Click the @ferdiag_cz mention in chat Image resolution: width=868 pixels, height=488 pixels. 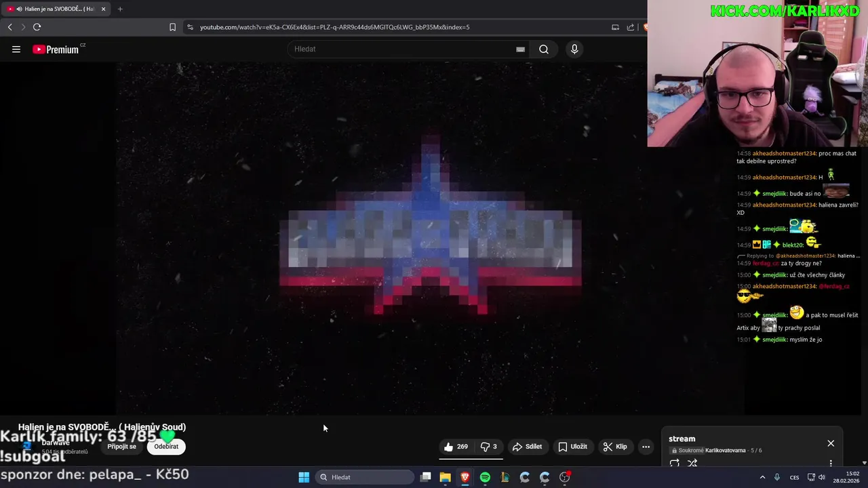[x=834, y=287]
